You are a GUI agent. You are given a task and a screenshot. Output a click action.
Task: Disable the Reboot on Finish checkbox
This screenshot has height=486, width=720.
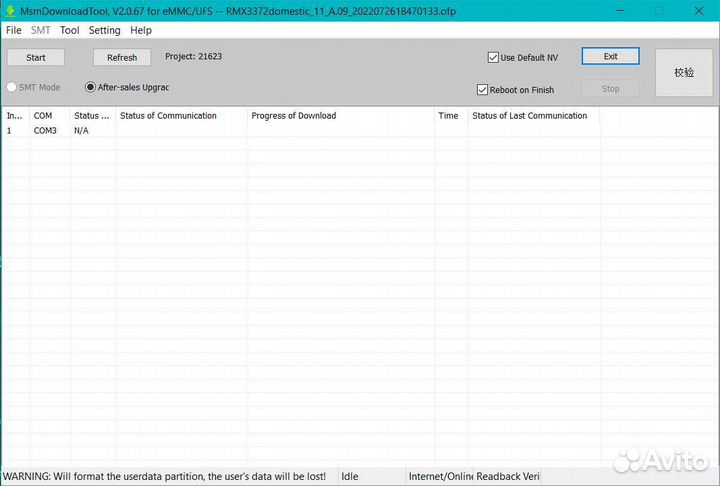coord(483,90)
